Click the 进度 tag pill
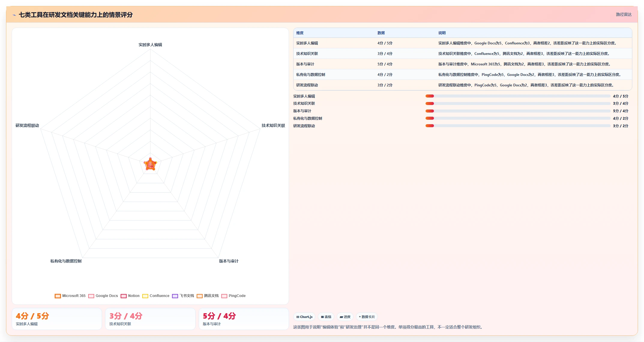This screenshot has width=644, height=342. point(345,317)
